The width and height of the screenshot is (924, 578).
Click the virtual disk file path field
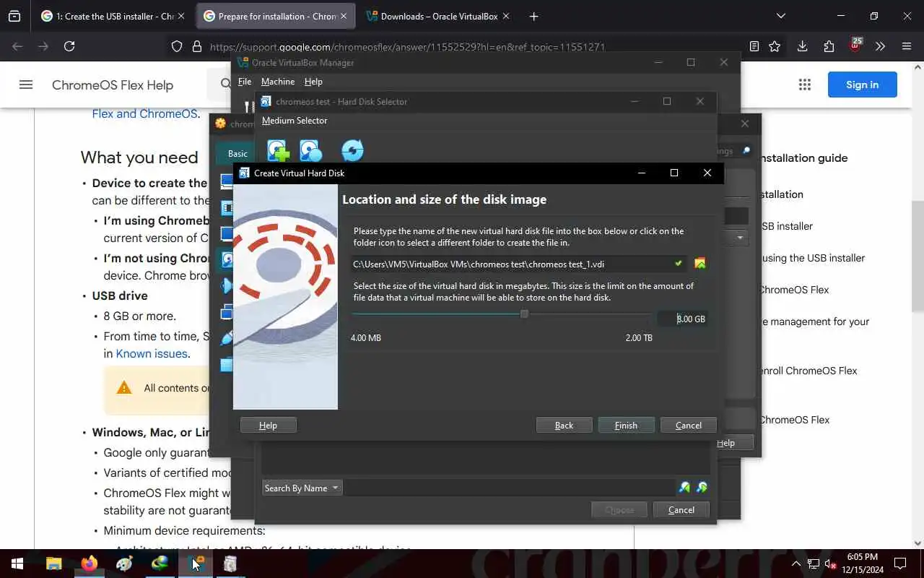click(518, 264)
